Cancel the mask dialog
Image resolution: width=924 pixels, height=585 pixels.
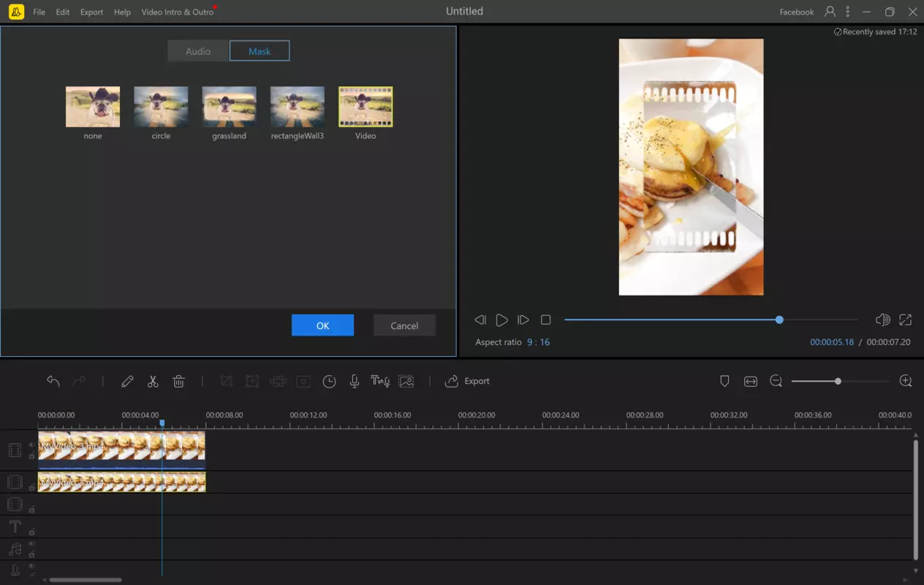click(x=404, y=325)
